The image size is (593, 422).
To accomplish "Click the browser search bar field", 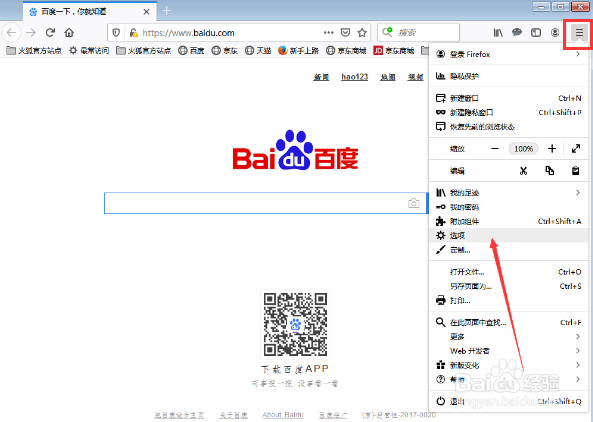I will click(418, 33).
